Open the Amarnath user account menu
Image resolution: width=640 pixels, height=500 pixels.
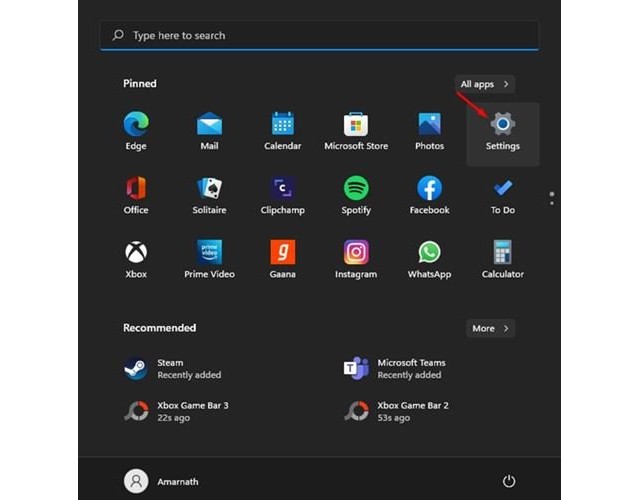click(x=161, y=481)
